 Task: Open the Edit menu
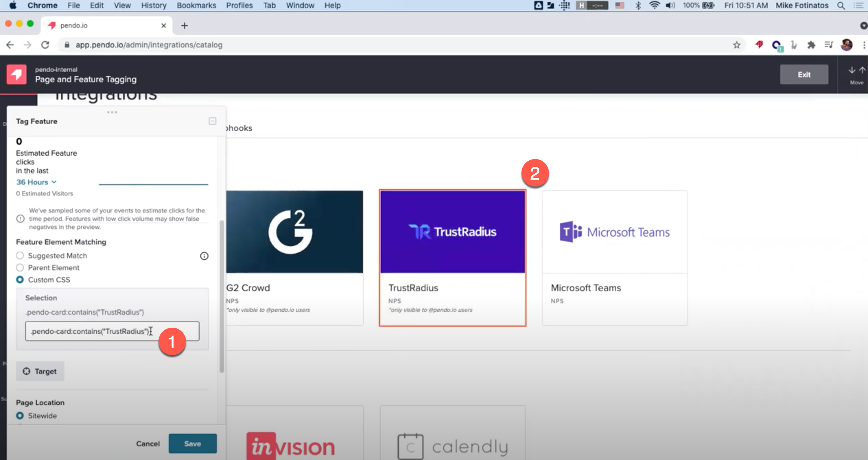[x=97, y=5]
